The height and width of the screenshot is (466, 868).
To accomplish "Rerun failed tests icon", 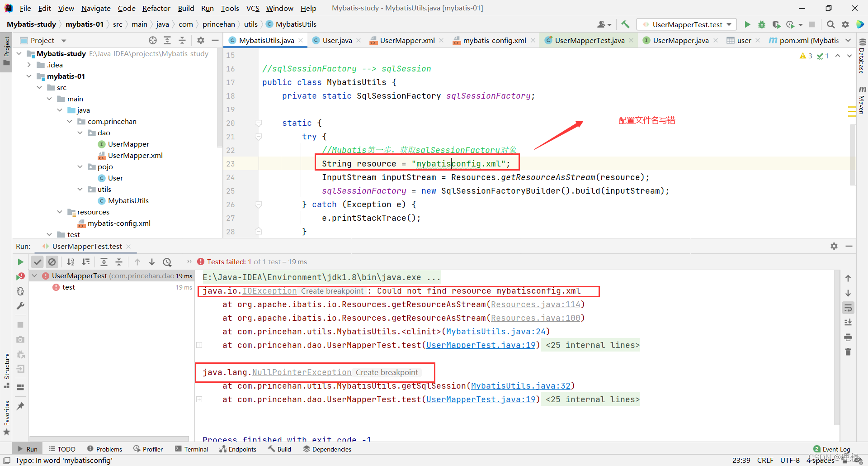I will [20, 276].
